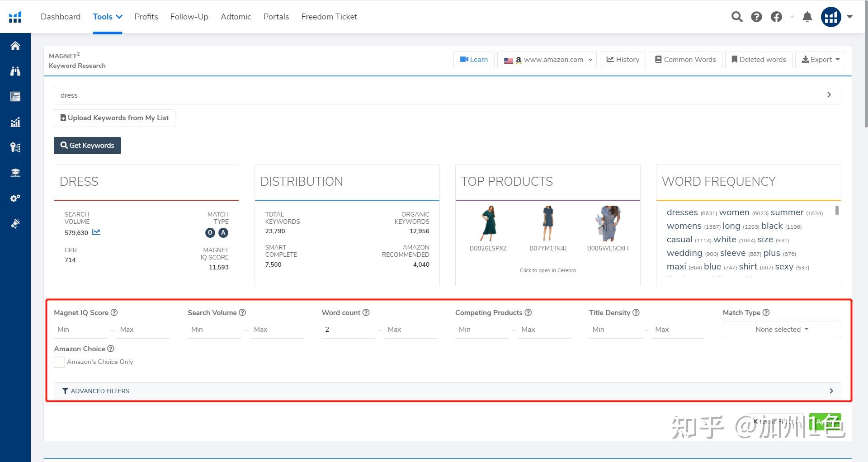Expand the Advanced Filters section
The width and height of the screenshot is (868, 462).
coord(447,391)
